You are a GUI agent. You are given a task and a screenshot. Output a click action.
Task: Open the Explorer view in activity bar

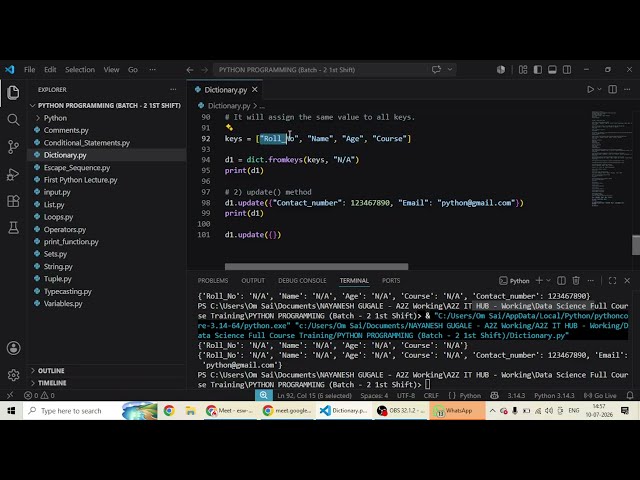click(13, 93)
